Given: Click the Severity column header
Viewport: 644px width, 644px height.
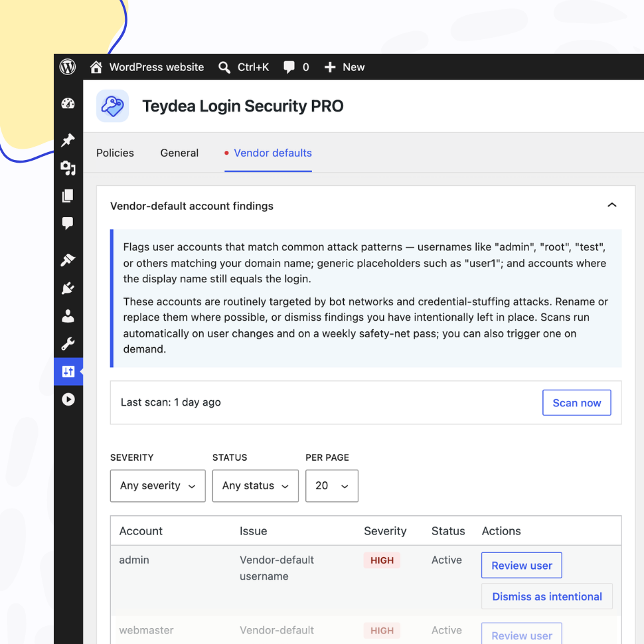Looking at the screenshot, I should click(385, 531).
